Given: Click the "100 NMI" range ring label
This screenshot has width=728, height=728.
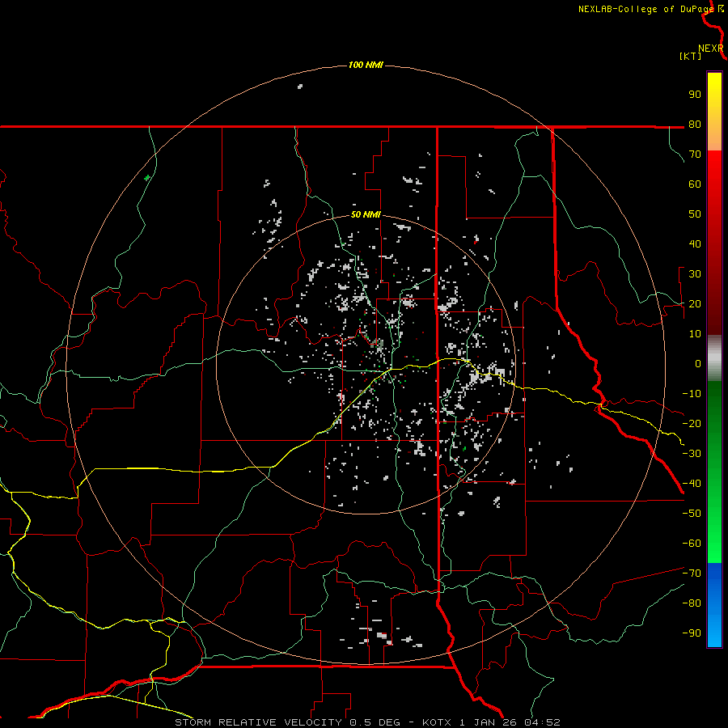Looking at the screenshot, I should point(366,65).
